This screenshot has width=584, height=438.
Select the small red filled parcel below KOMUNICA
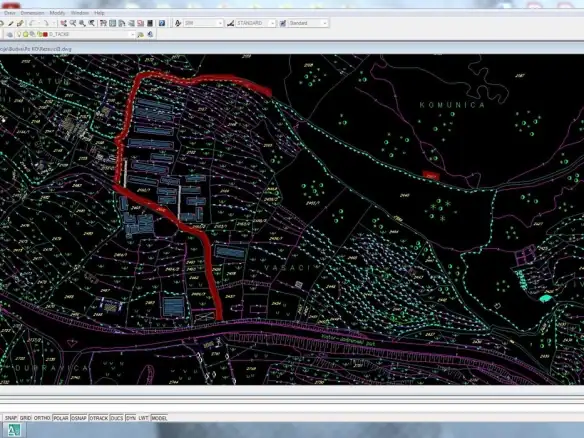[431, 175]
